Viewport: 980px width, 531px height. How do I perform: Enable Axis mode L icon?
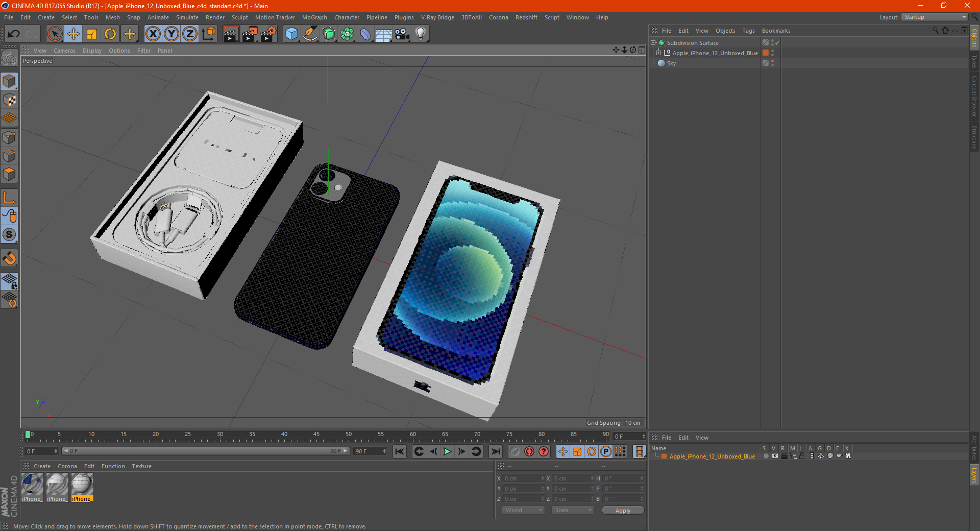coord(10,198)
